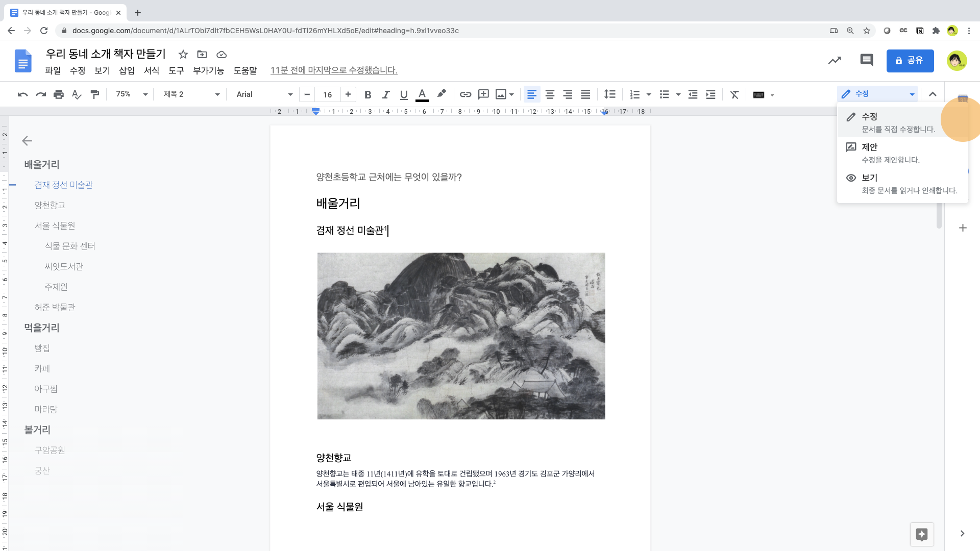
Task: Click the clear formatting icon
Action: tap(734, 94)
